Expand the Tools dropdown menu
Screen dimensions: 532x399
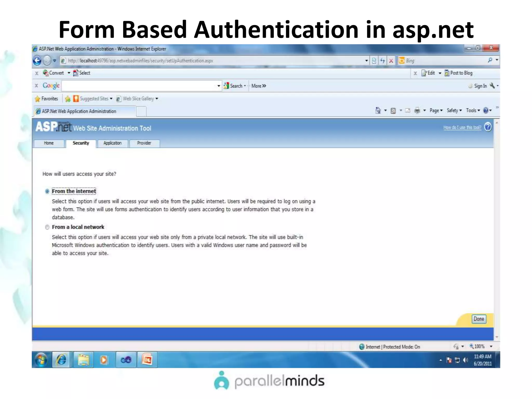pyautogui.click(x=473, y=111)
